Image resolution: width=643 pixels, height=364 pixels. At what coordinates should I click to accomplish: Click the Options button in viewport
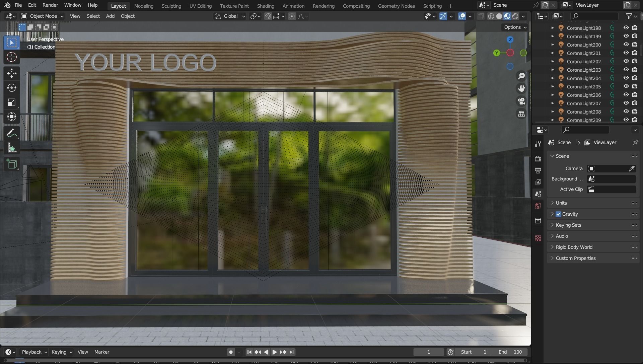pos(515,27)
